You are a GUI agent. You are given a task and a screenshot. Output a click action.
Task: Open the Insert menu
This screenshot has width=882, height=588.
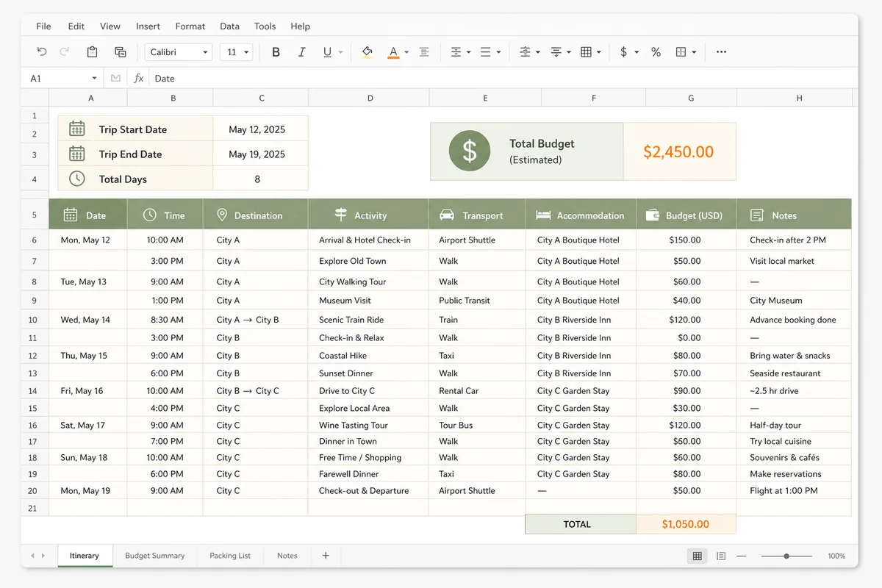[x=148, y=26]
